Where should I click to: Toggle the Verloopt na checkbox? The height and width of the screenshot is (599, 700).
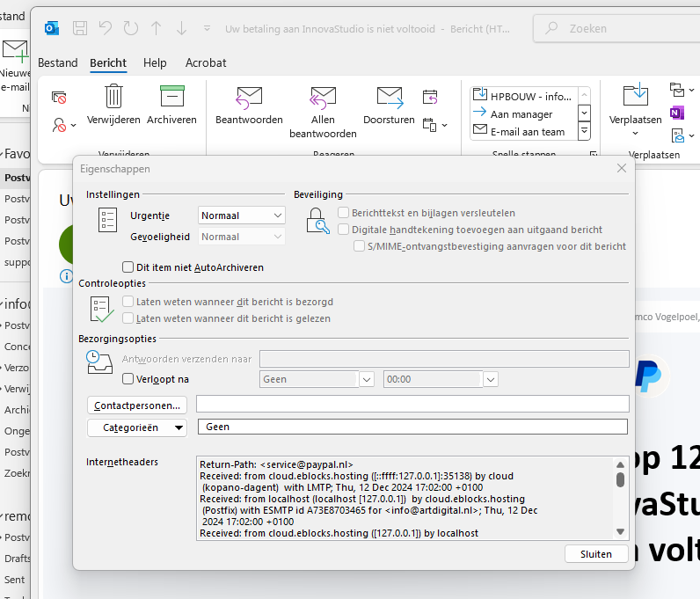(x=128, y=379)
